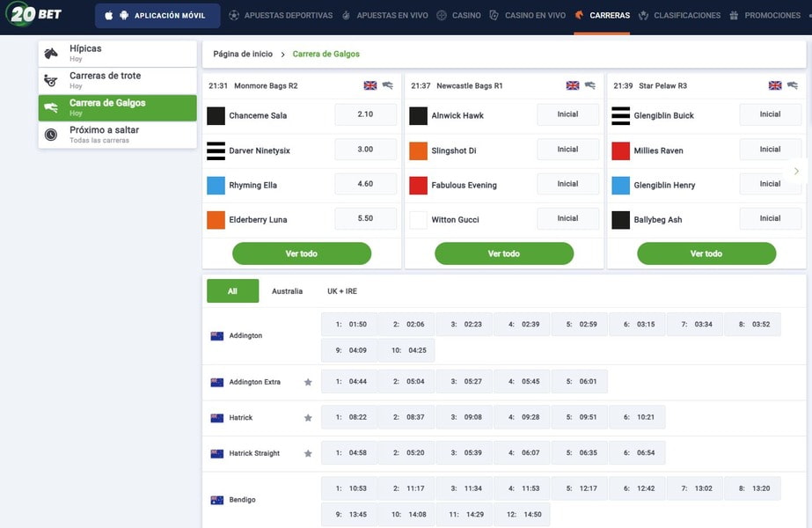Open Hatrick Straight race 2 at 05:20
Viewport: 812px width, 528px height.
tap(408, 453)
